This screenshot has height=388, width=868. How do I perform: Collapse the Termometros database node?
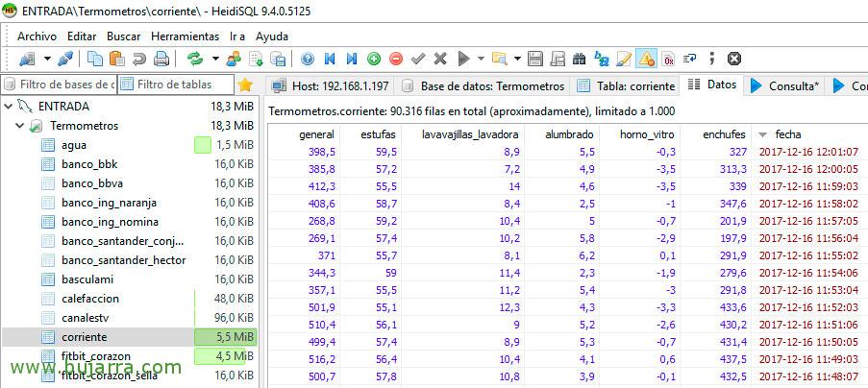tap(21, 126)
